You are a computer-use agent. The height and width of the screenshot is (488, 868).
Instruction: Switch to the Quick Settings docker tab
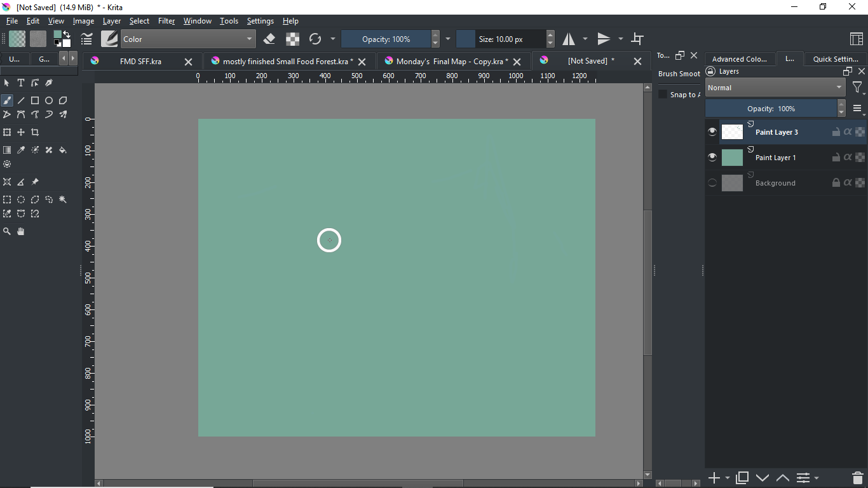point(836,58)
